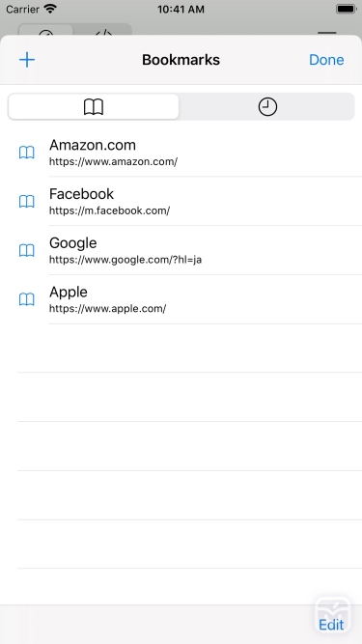Image resolution: width=362 pixels, height=644 pixels.
Task: Click the book icon beside Amazon.com
Action: click(x=27, y=153)
